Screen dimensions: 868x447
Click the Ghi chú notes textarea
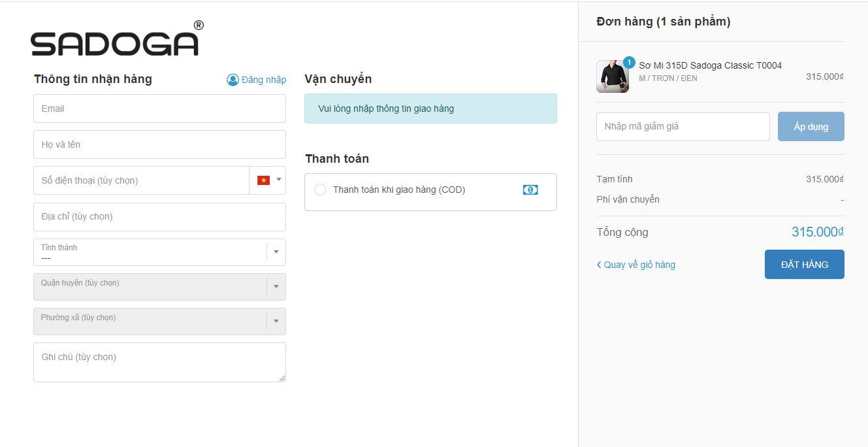click(159, 362)
